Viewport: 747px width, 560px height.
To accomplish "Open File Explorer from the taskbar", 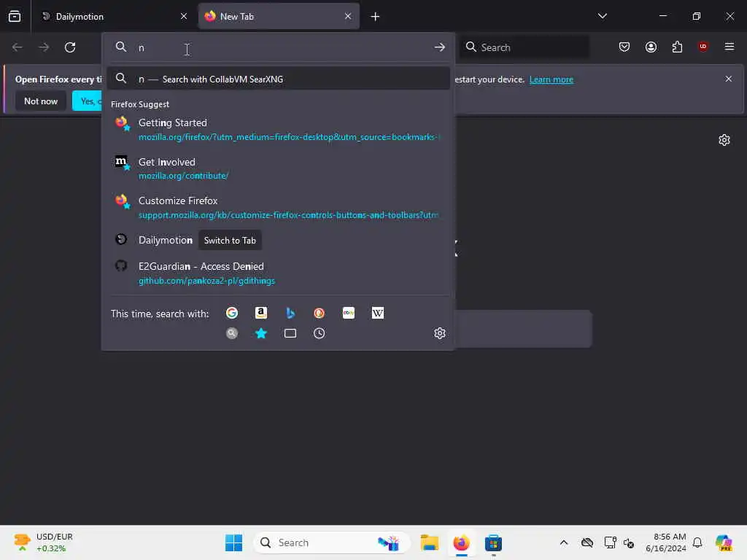I will coord(429,542).
